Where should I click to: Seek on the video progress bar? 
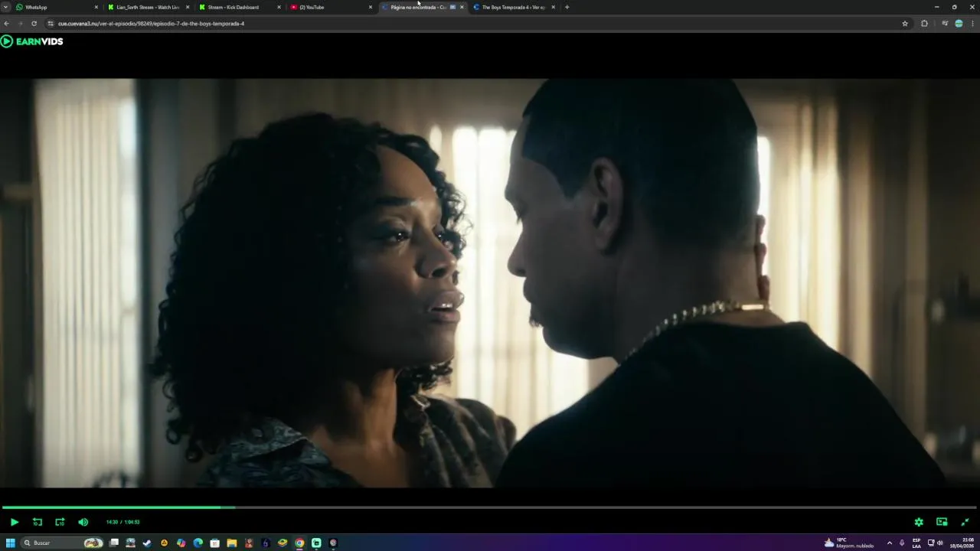[490, 507]
